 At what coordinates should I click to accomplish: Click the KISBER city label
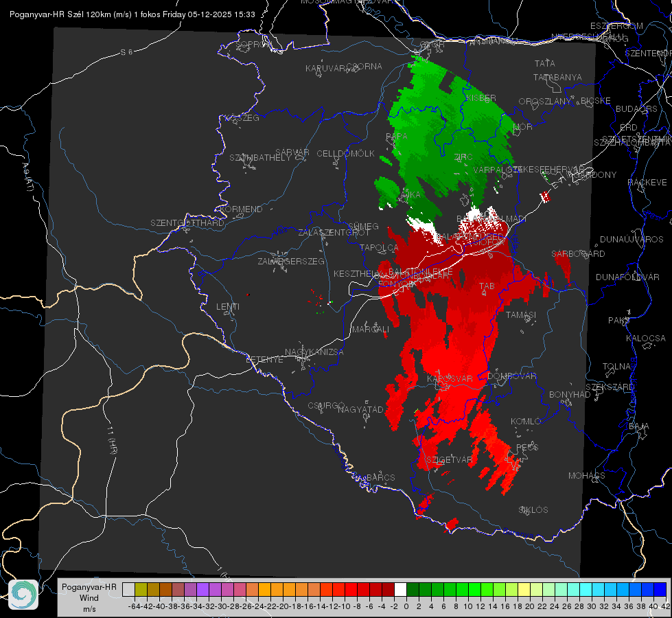point(481,98)
